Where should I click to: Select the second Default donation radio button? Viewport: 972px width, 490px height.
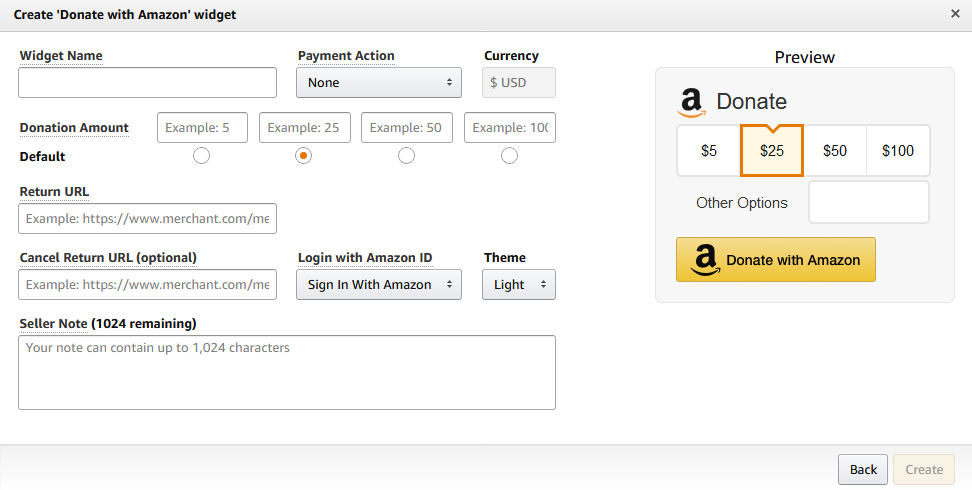click(x=304, y=155)
